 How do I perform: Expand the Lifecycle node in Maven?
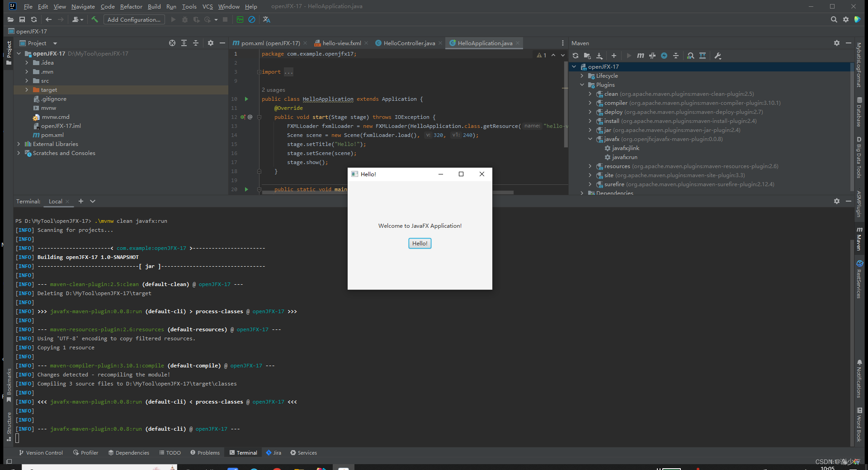click(582, 76)
